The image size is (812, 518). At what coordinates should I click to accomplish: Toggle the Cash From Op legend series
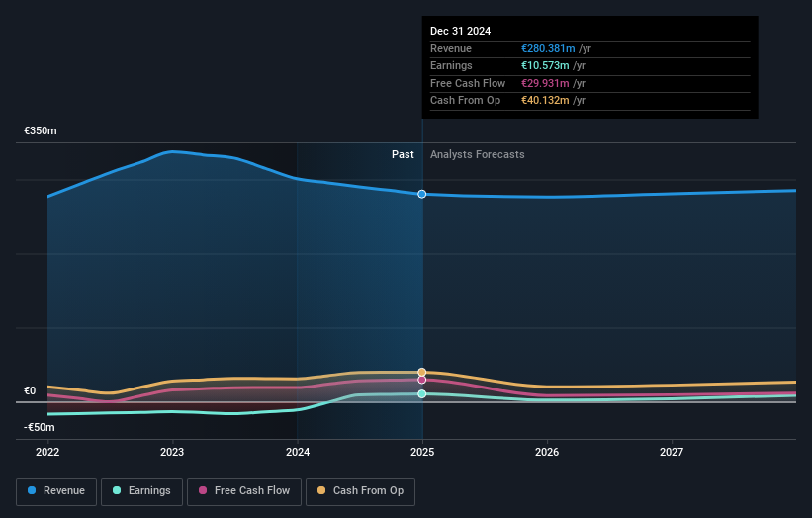coord(360,491)
